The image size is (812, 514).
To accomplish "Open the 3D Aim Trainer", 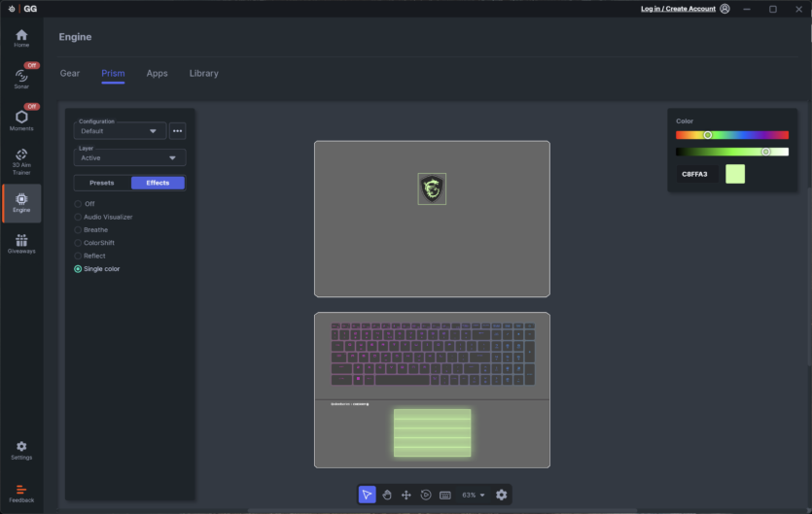I will (x=21, y=159).
